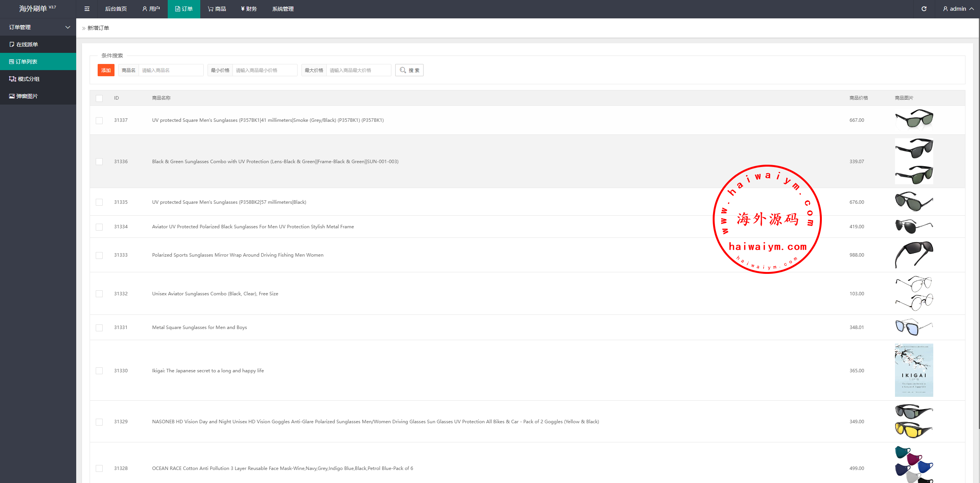Expand the admin account dropdown
The width and height of the screenshot is (980, 483).
click(x=958, y=9)
